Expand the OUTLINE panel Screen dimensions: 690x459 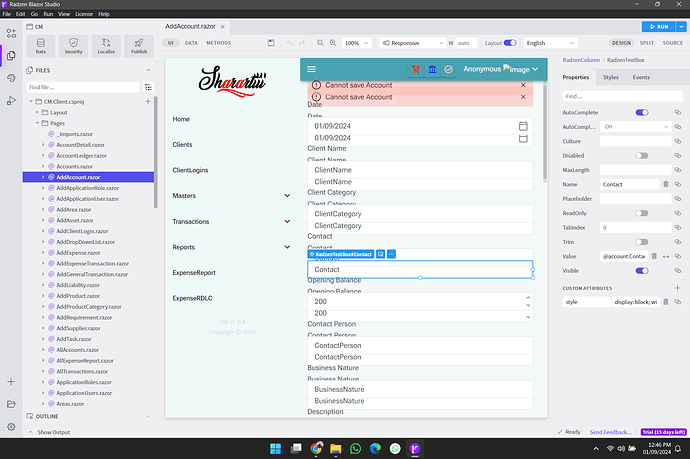(148, 416)
